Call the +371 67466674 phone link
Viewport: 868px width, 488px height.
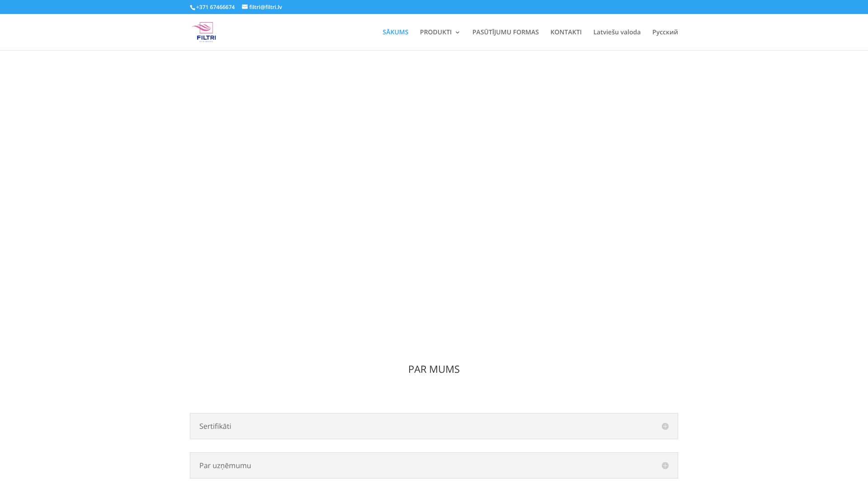tap(215, 7)
